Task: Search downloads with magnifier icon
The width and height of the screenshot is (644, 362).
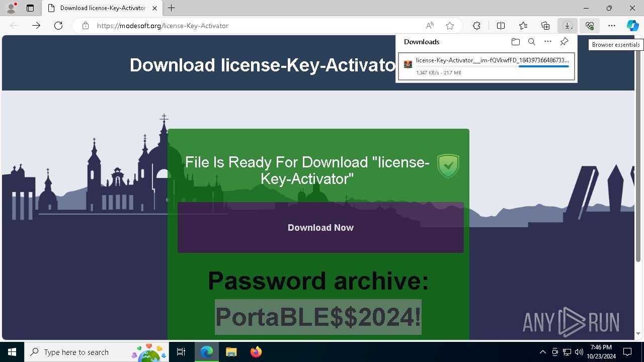Action: pos(532,42)
